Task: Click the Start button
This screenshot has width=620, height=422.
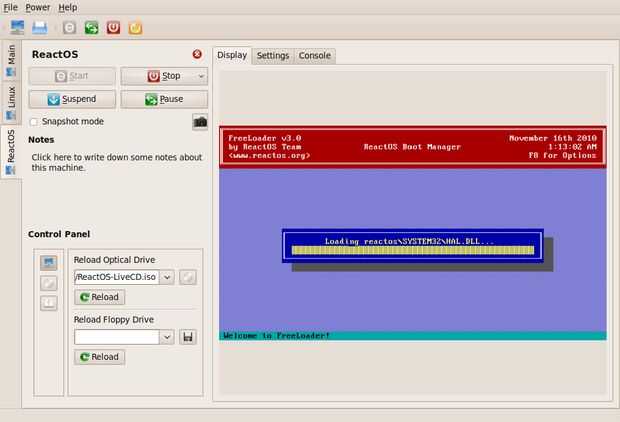Action: [72, 76]
